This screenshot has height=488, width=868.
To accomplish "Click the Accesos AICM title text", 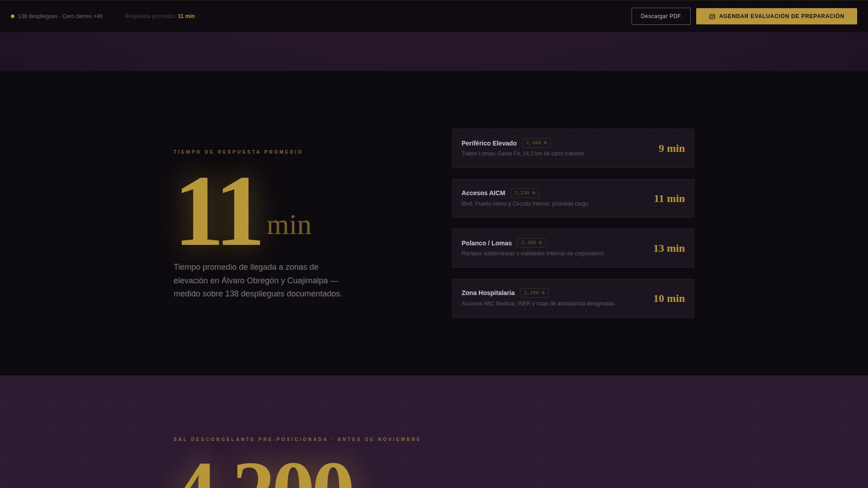I will click(483, 193).
